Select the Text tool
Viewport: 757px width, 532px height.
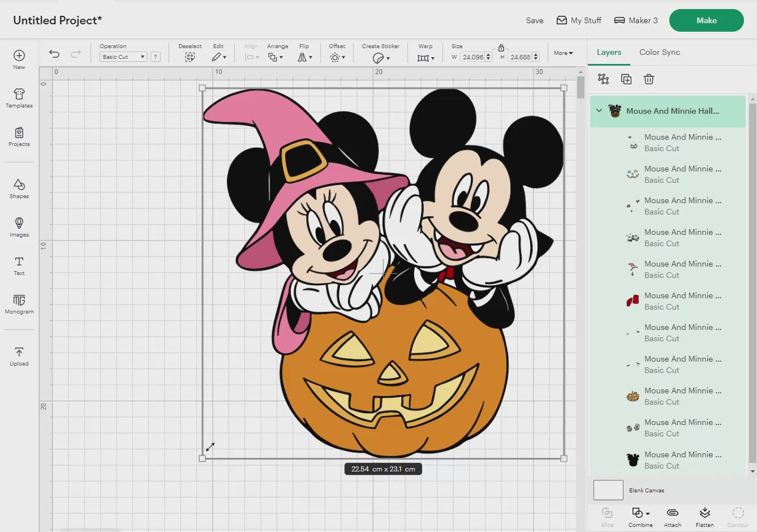point(19,265)
